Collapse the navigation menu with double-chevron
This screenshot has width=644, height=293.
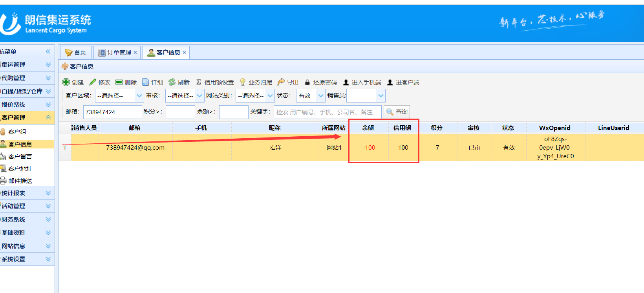coord(48,51)
